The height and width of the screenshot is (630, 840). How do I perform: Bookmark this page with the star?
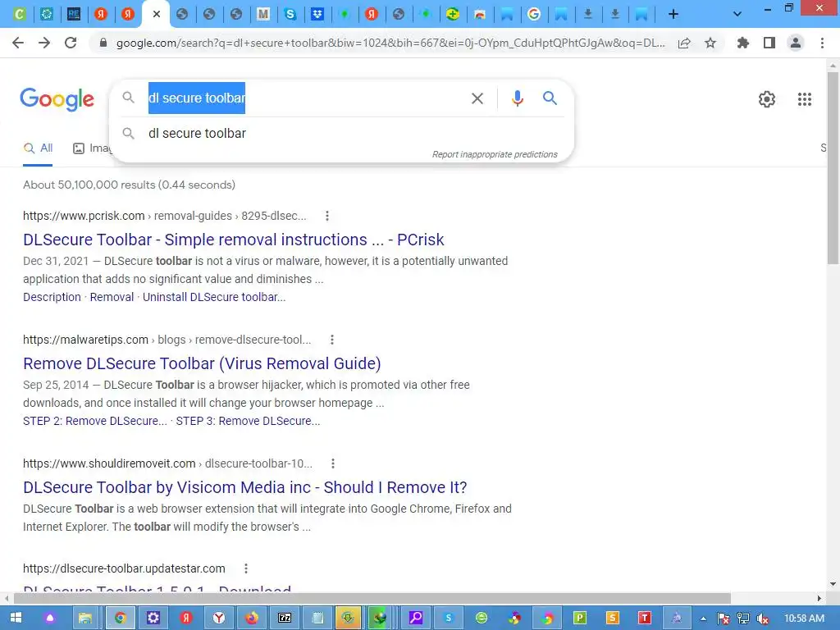click(710, 43)
